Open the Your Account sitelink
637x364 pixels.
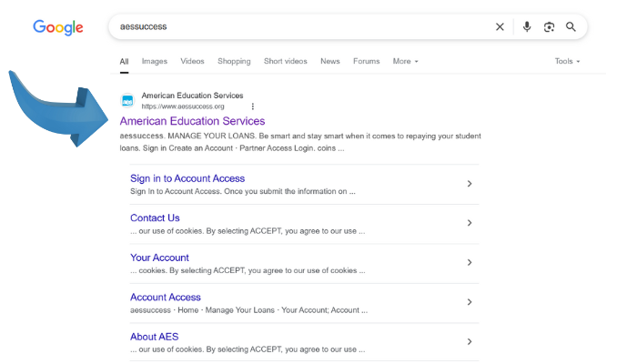click(x=159, y=258)
